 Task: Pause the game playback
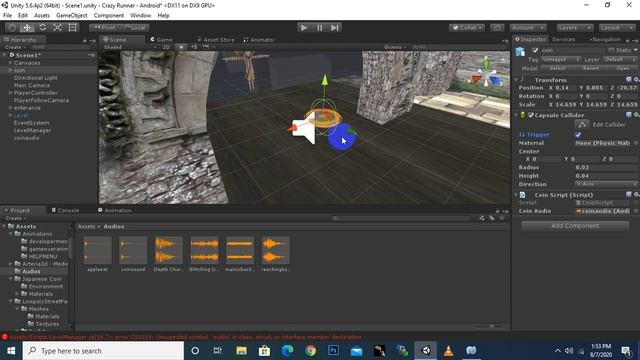click(x=319, y=27)
